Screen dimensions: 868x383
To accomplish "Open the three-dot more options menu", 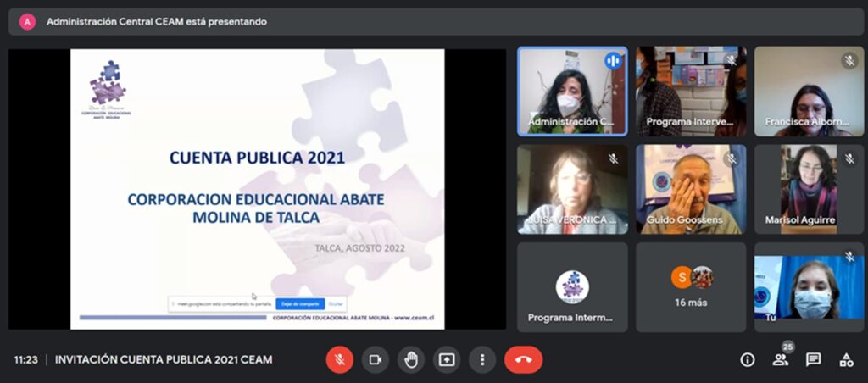I will point(482,359).
